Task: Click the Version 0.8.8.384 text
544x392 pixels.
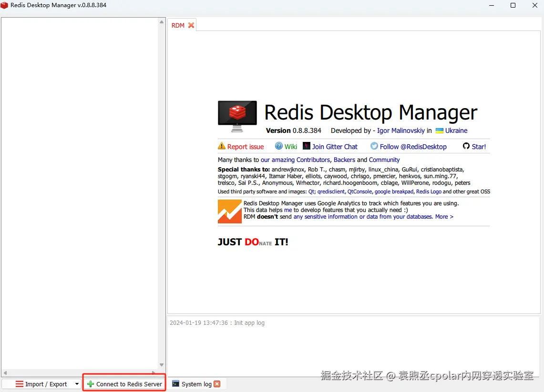Action: tap(294, 131)
